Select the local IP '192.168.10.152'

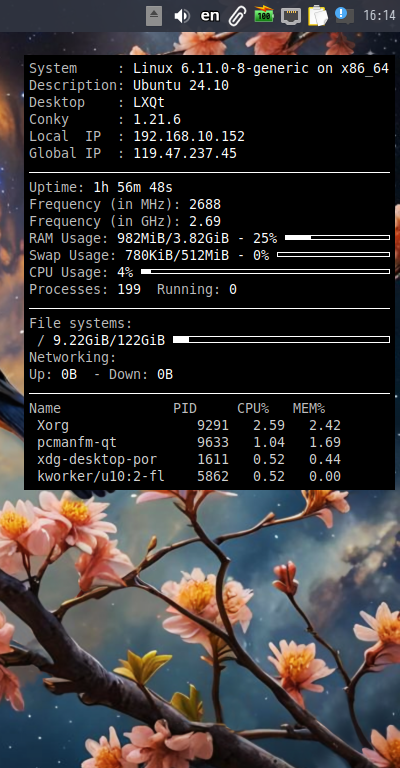(189, 137)
